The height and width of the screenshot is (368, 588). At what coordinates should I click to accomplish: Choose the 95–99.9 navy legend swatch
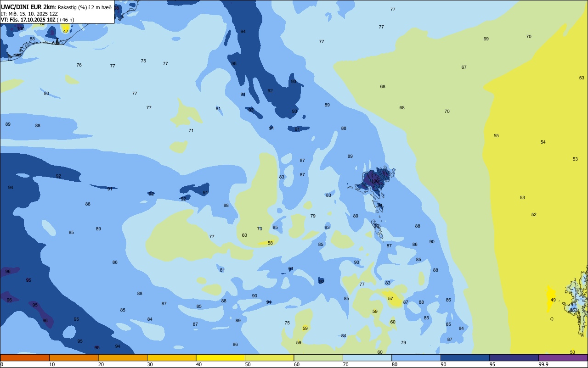pos(514,357)
